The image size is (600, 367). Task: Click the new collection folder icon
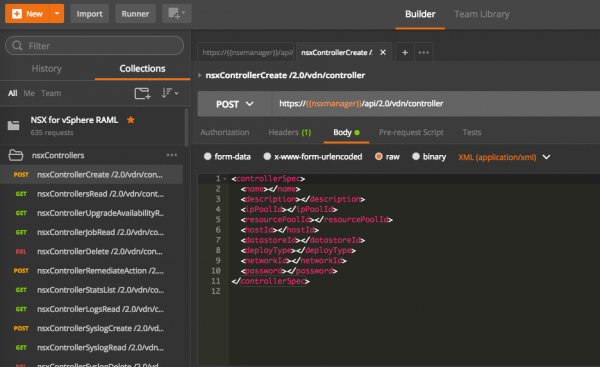142,93
